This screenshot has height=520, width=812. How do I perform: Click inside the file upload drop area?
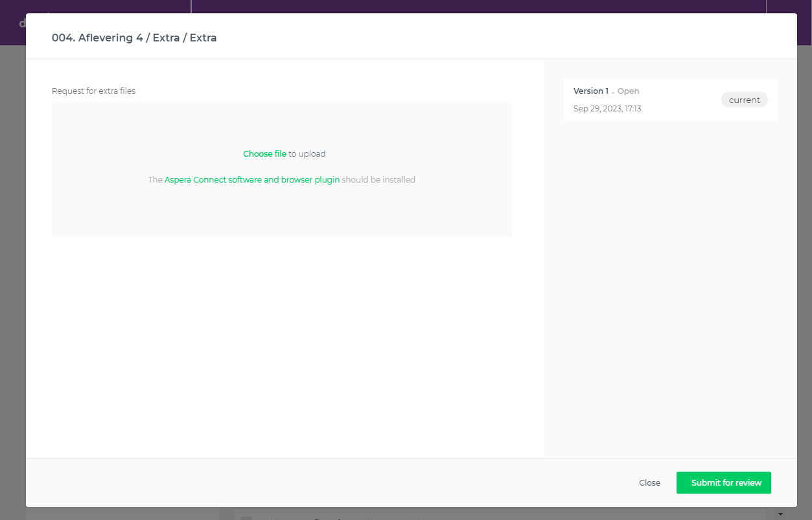(282, 169)
